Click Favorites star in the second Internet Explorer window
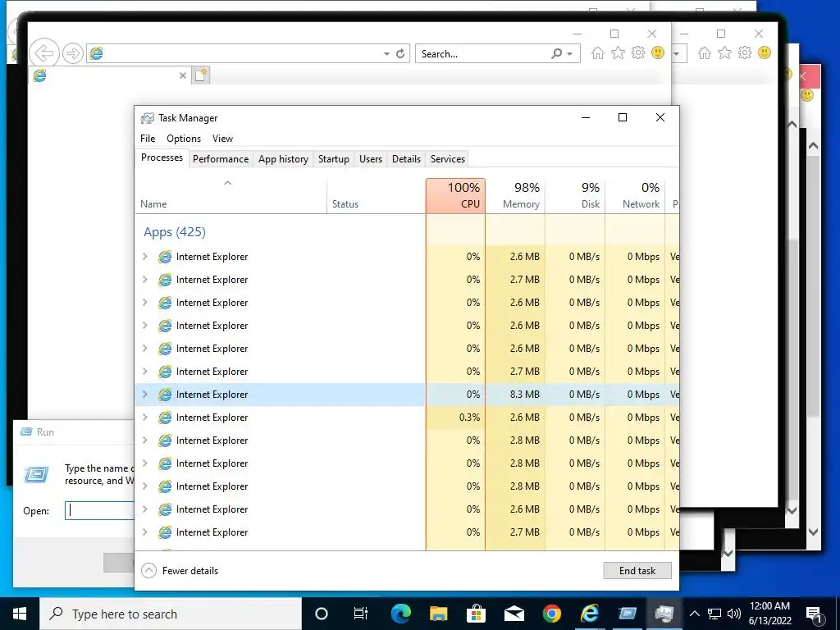Viewport: 840px width, 630px height. (724, 53)
